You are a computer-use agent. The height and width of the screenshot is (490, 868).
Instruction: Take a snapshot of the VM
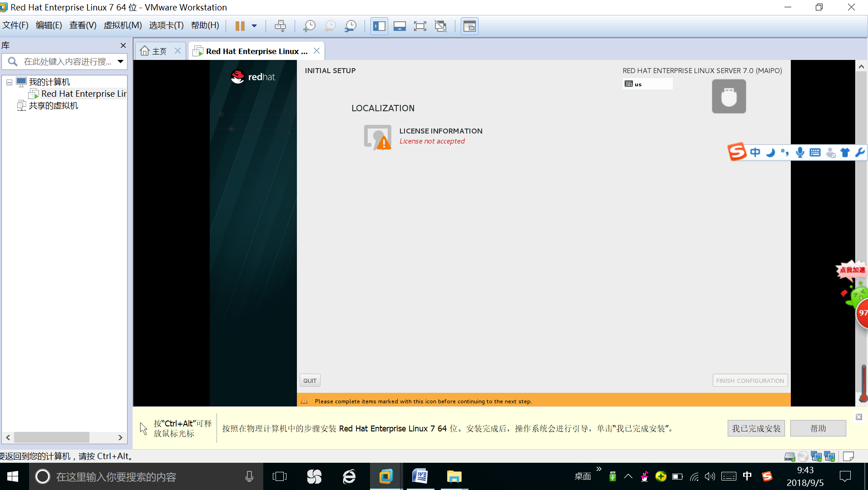[309, 26]
